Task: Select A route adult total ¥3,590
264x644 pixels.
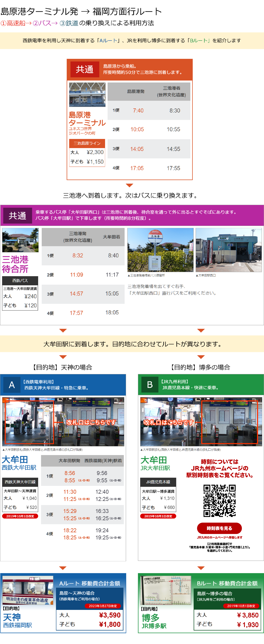Action: click(110, 615)
